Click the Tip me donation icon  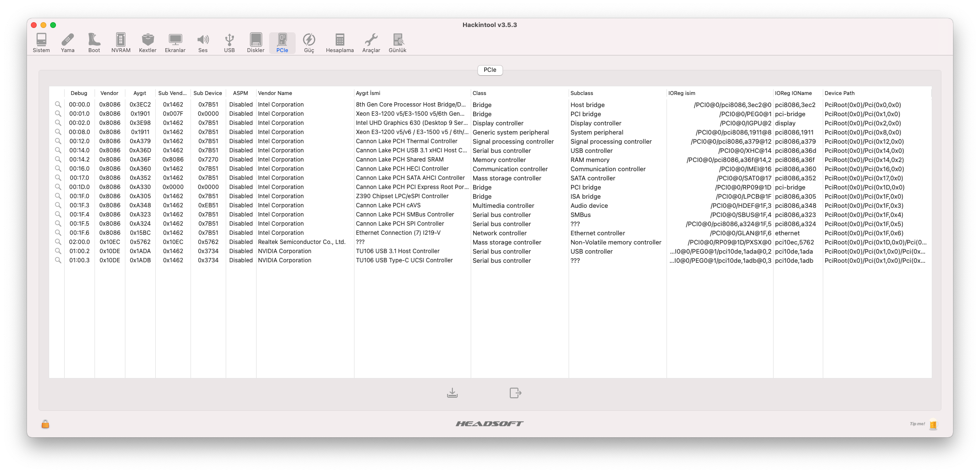934,424
